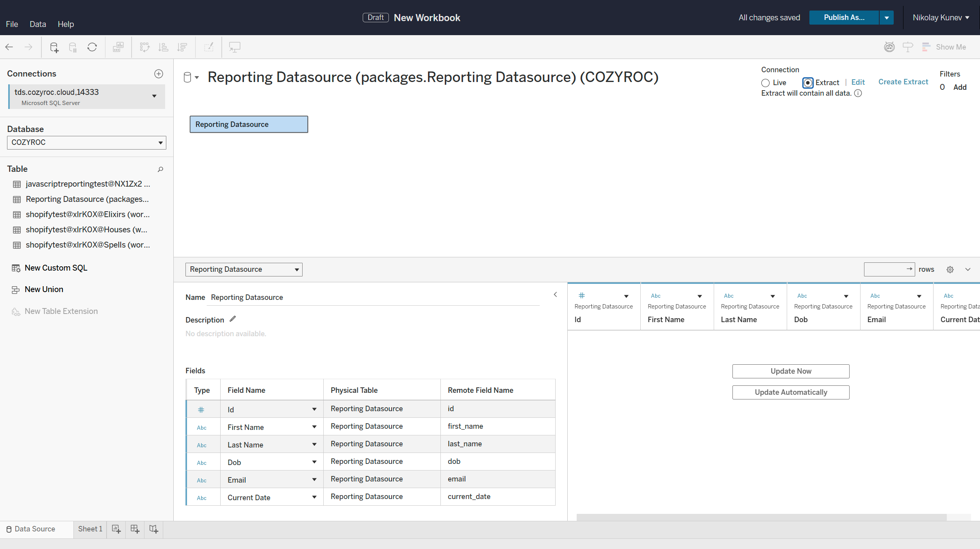The height and width of the screenshot is (549, 980).
Task: Click the undo back arrow
Action: point(9,47)
